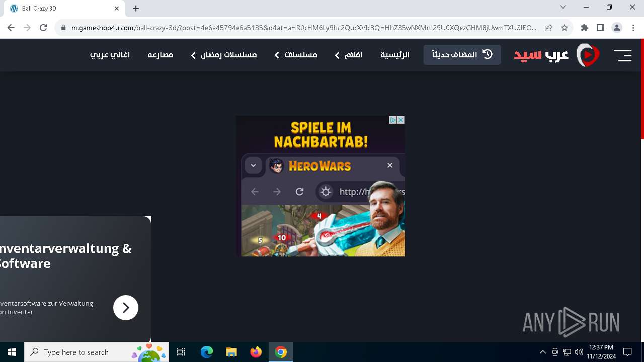Expand the chevron beside مسلسلات رمضان
This screenshot has width=644, height=362.
pyautogui.click(x=193, y=55)
